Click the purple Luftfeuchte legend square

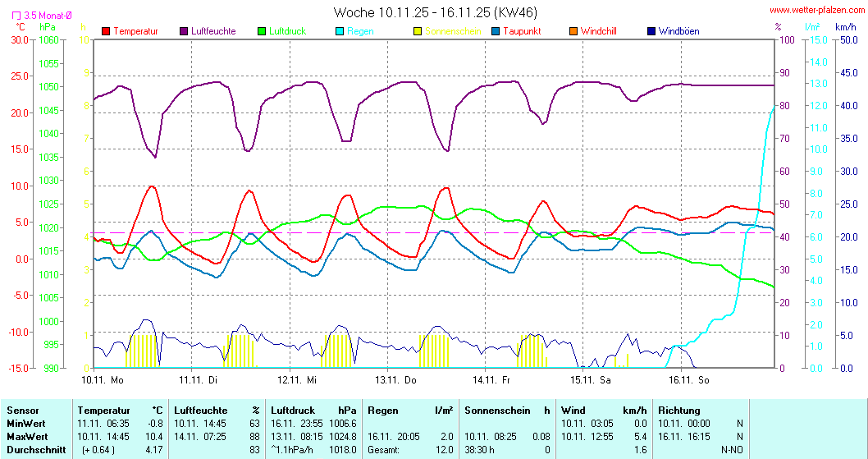click(x=183, y=31)
